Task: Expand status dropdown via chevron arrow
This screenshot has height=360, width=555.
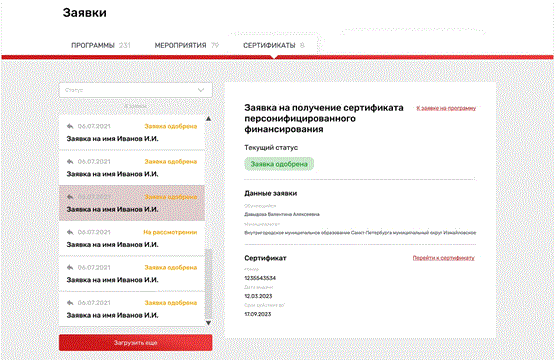Action: [201, 90]
